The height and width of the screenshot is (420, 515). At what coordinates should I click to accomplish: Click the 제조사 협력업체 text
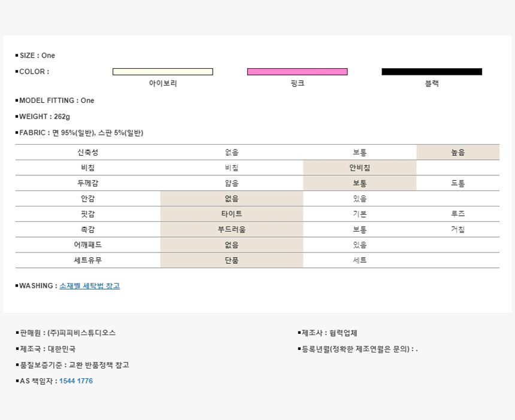point(329,333)
